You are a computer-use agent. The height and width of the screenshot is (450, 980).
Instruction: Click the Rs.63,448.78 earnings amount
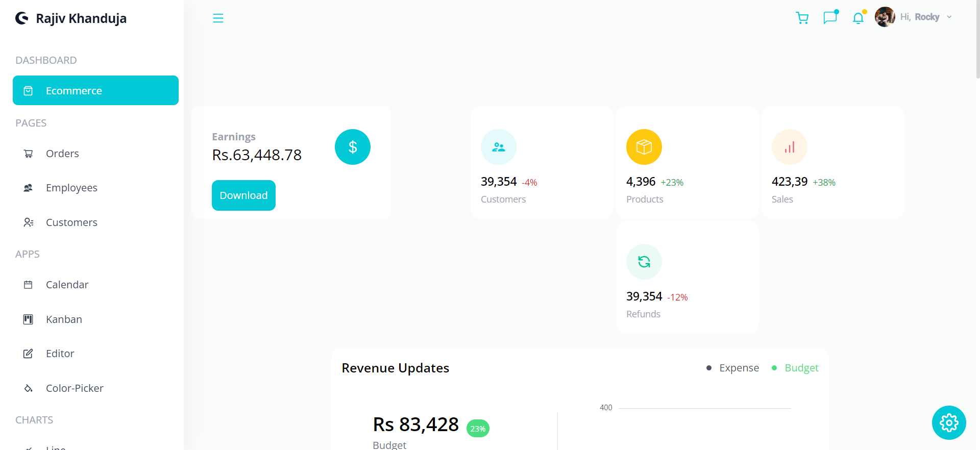point(257,155)
